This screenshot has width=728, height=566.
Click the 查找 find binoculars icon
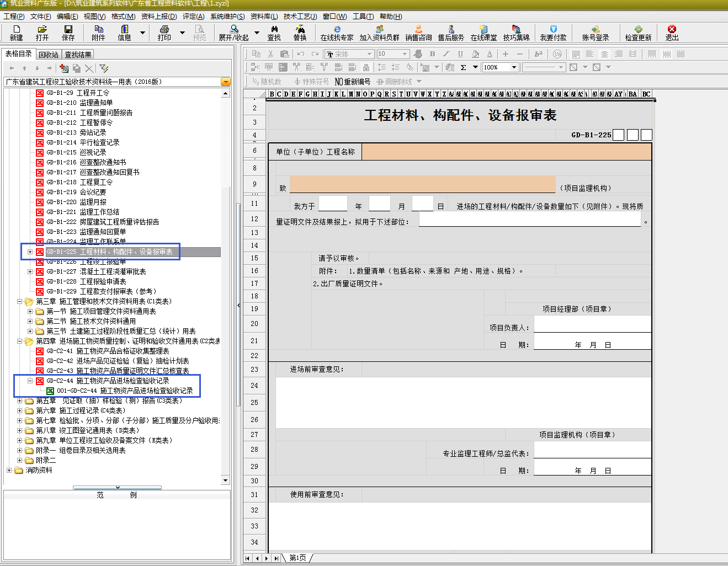[x=274, y=33]
